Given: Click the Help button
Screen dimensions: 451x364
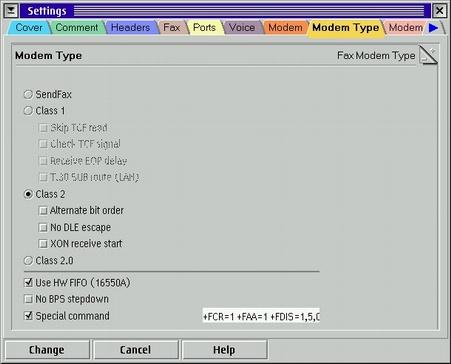Looking at the screenshot, I should point(224,350).
